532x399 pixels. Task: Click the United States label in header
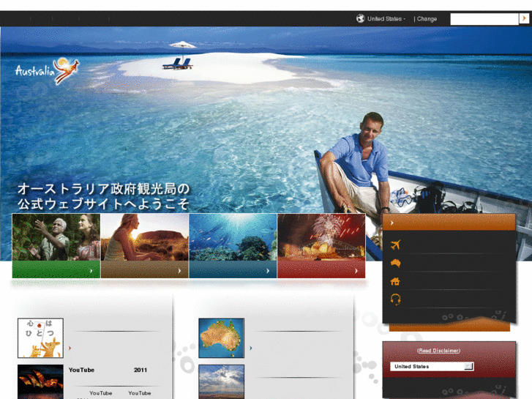pyautogui.click(x=386, y=19)
